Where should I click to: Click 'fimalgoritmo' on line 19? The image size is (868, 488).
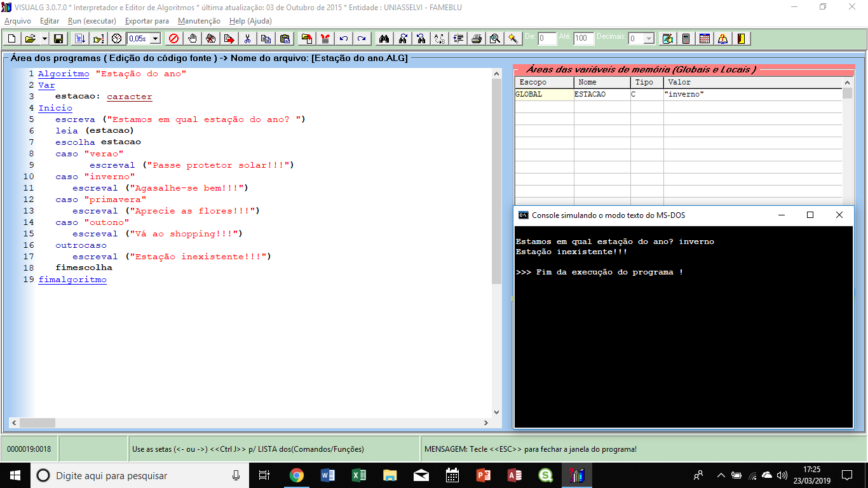pos(72,280)
